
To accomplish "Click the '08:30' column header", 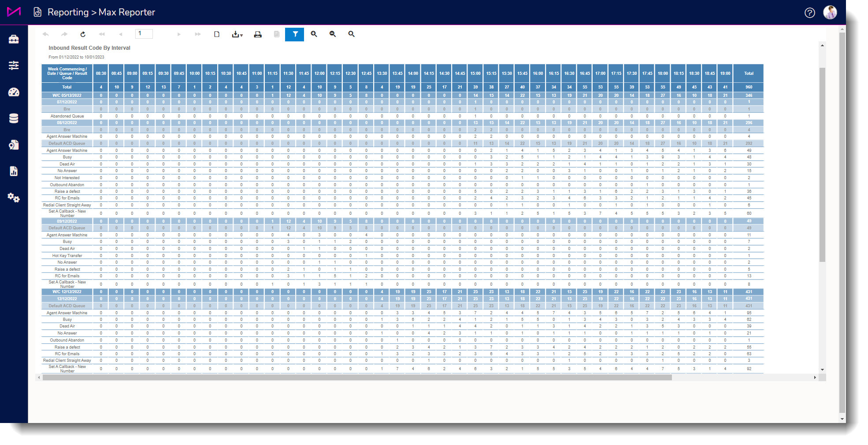I will pos(101,74).
